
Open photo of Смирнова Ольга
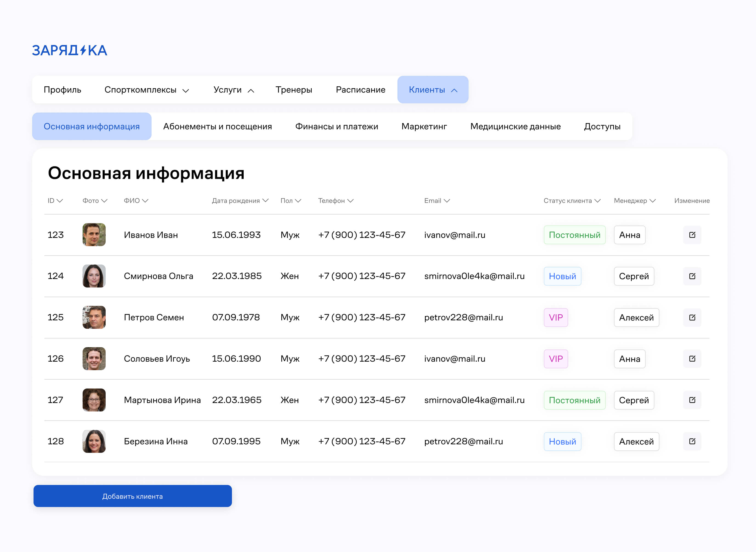(x=94, y=276)
